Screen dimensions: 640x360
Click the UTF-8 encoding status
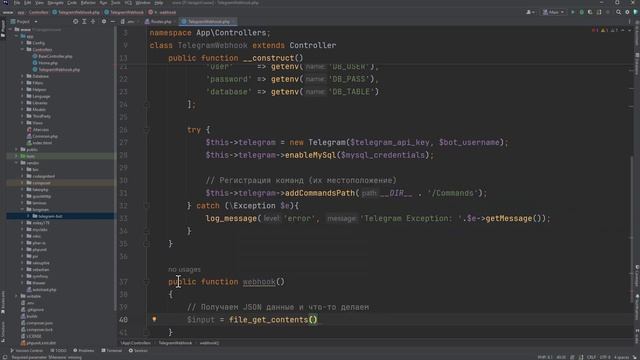605,357
